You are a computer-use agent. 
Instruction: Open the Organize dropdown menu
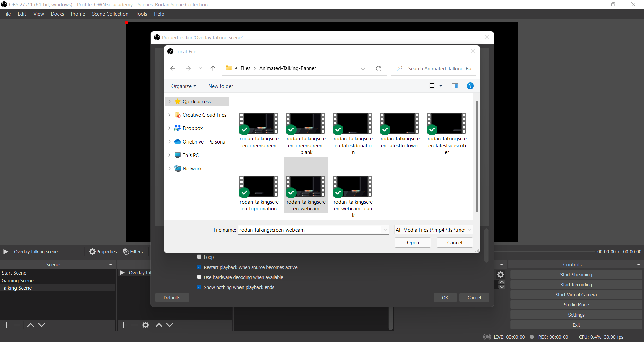click(x=183, y=86)
